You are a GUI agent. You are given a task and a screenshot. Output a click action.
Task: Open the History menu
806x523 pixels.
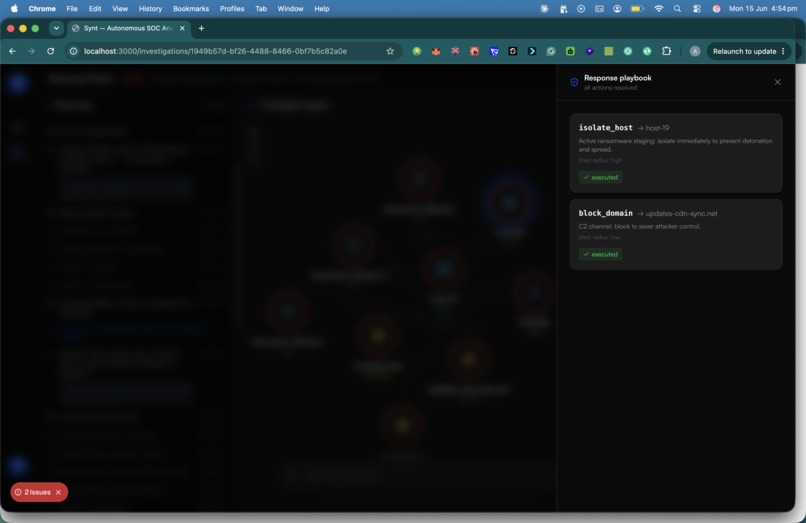click(x=150, y=9)
